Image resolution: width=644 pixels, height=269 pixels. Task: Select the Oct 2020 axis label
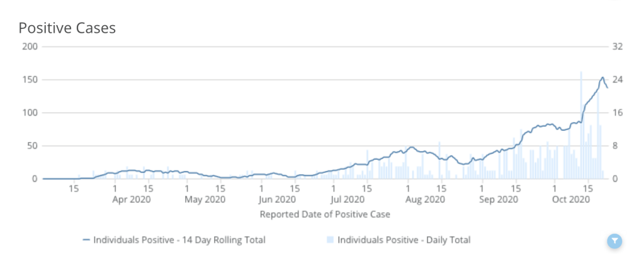pyautogui.click(x=570, y=200)
